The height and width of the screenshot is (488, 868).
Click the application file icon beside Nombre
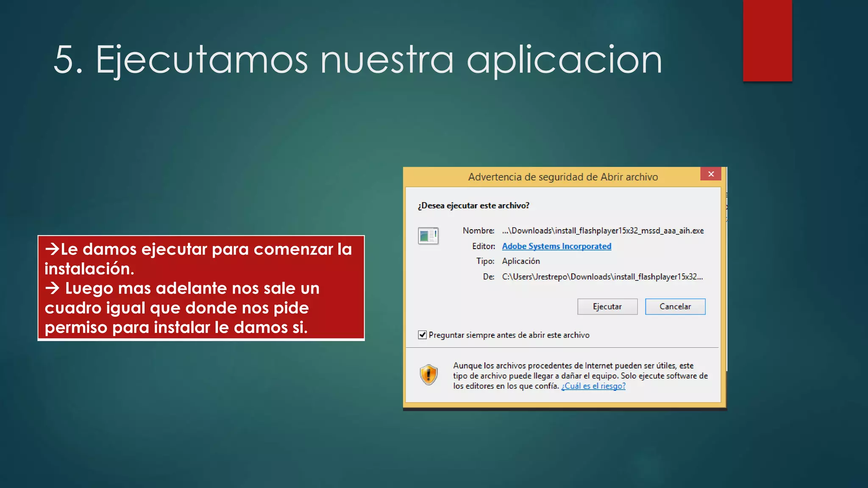click(x=428, y=236)
